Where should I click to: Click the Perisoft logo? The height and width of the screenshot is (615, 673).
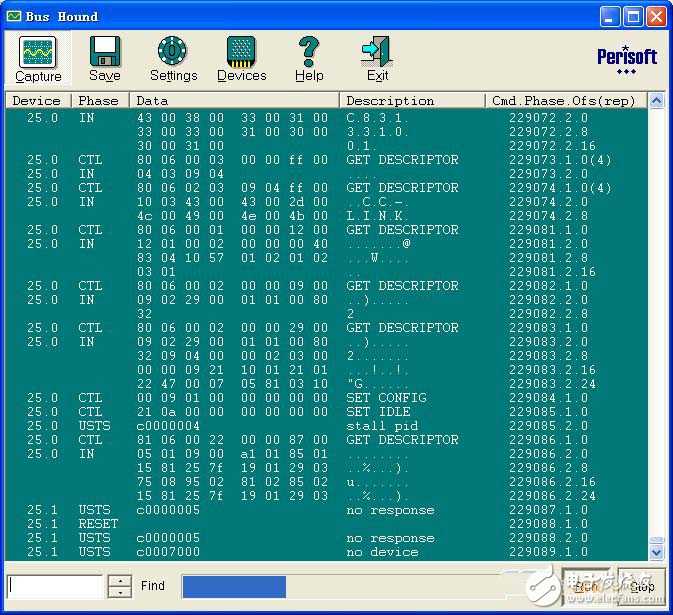(627, 59)
